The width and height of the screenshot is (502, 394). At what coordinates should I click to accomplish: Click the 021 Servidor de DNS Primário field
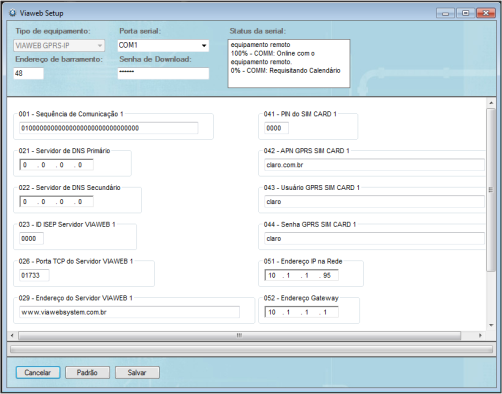tap(56, 165)
